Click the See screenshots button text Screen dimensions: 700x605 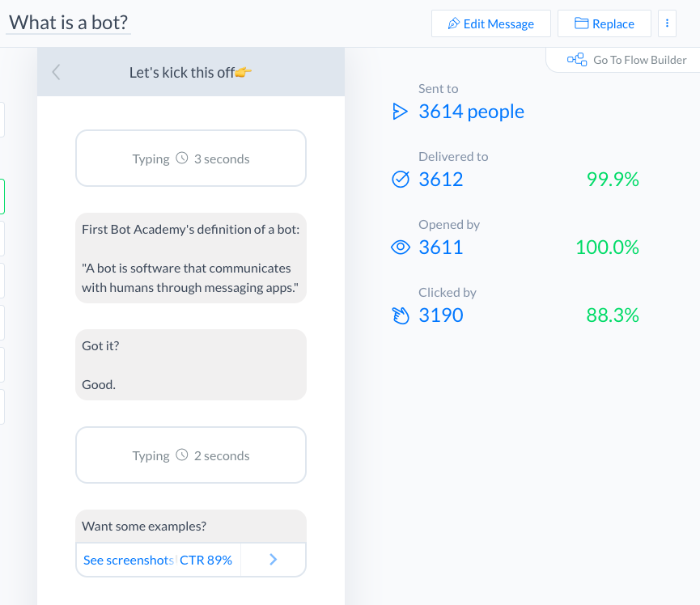tap(128, 560)
